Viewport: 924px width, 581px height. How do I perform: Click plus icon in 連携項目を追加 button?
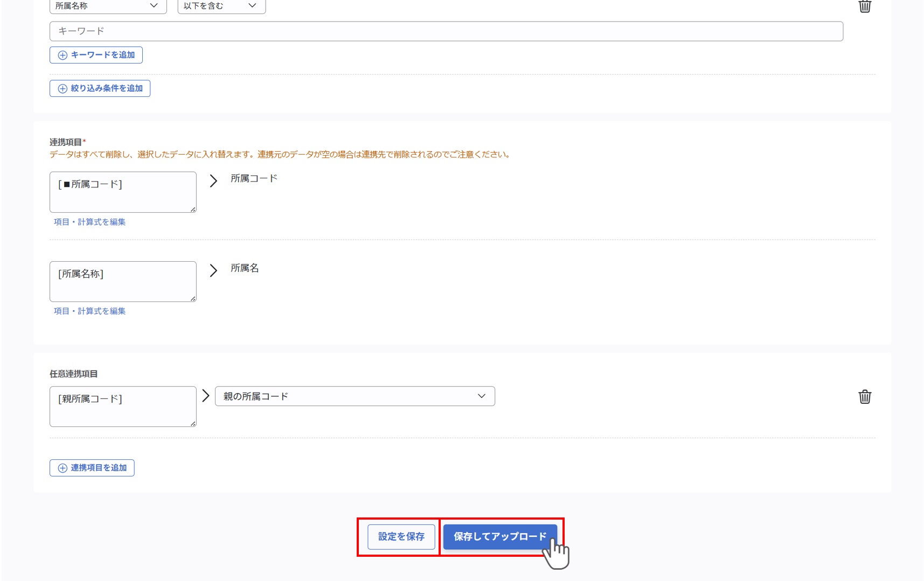(62, 468)
